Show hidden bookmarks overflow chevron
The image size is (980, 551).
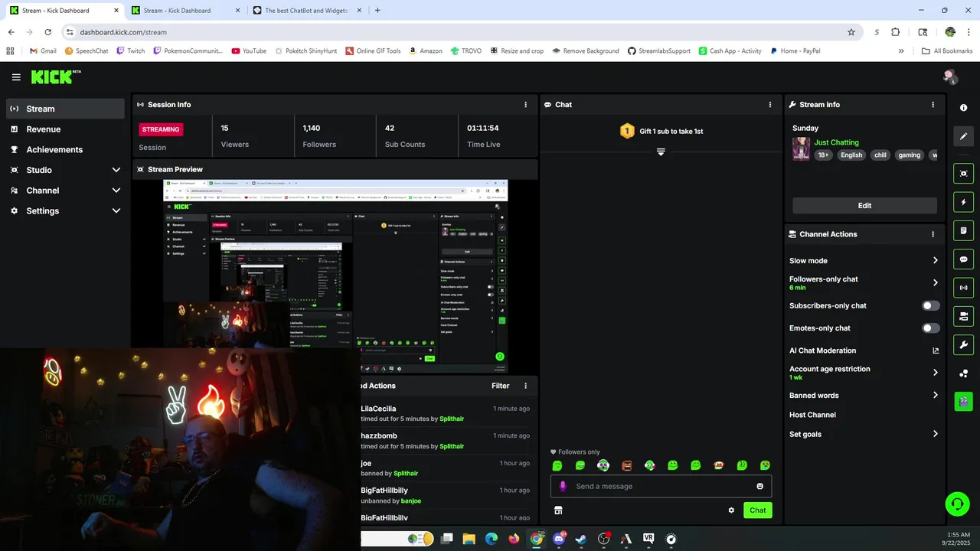point(901,51)
